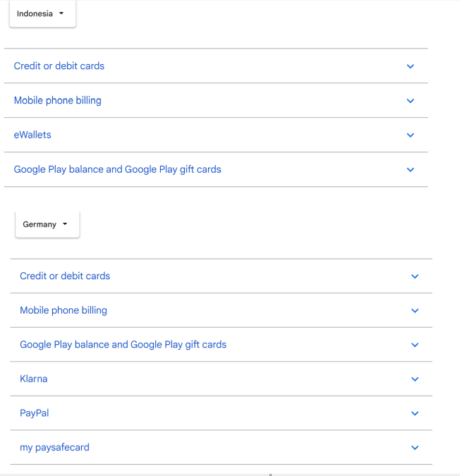Click Mobile phone billing under Indonesia

(x=58, y=100)
